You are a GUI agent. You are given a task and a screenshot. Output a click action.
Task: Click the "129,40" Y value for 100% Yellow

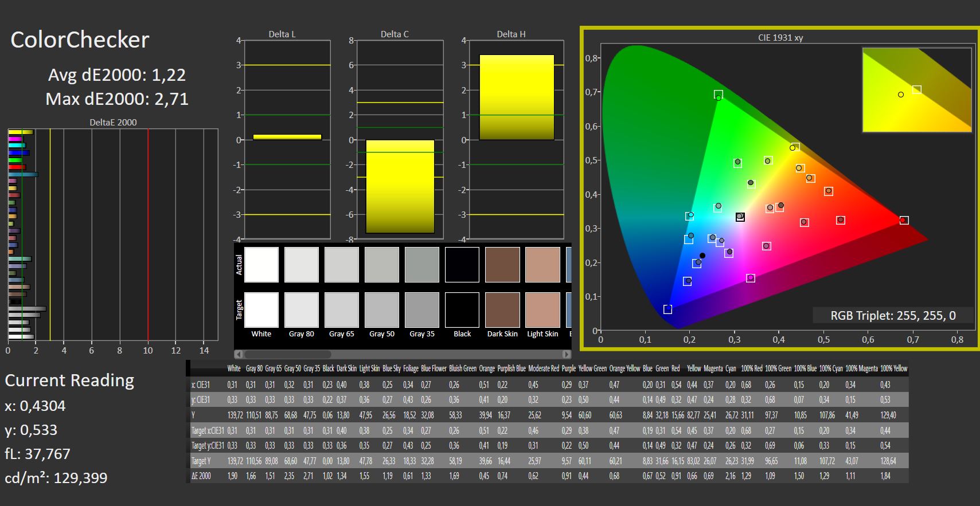tap(888, 415)
